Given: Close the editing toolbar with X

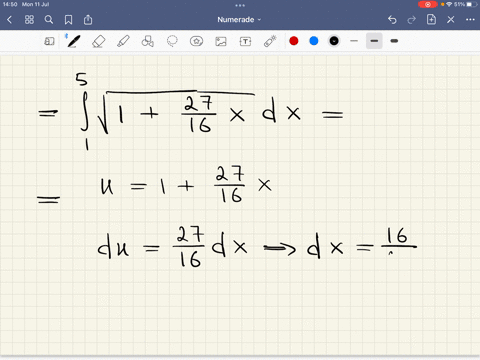Looking at the screenshot, I should pos(451,20).
